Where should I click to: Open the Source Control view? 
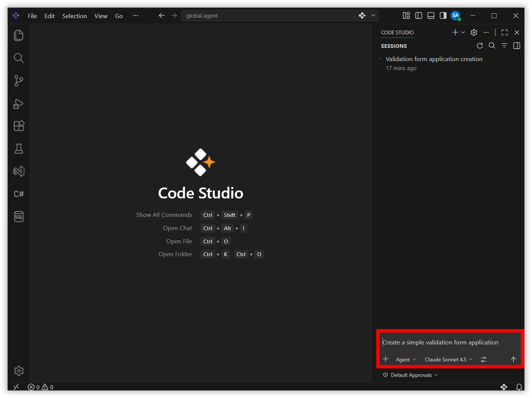[x=19, y=81]
